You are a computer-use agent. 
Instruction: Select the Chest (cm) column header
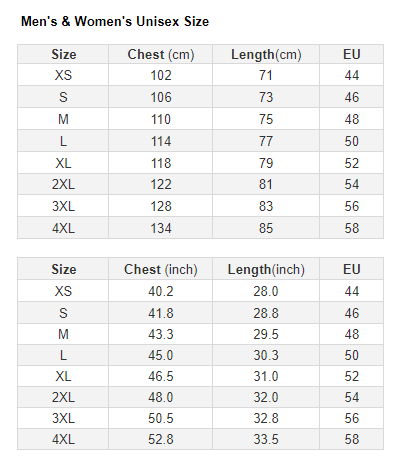click(x=161, y=54)
